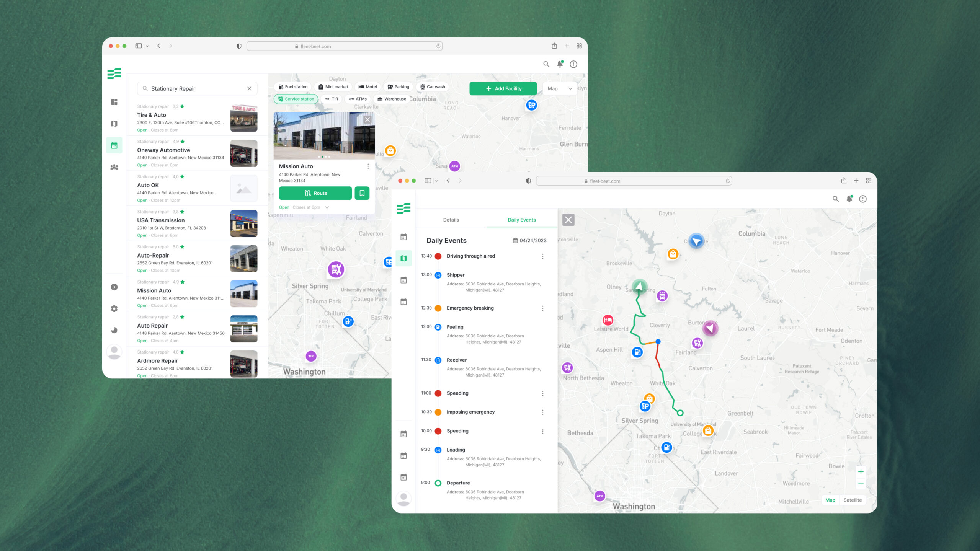This screenshot has width=980, height=551.
Task: Click red motel pin near Leisure World
Action: point(608,320)
